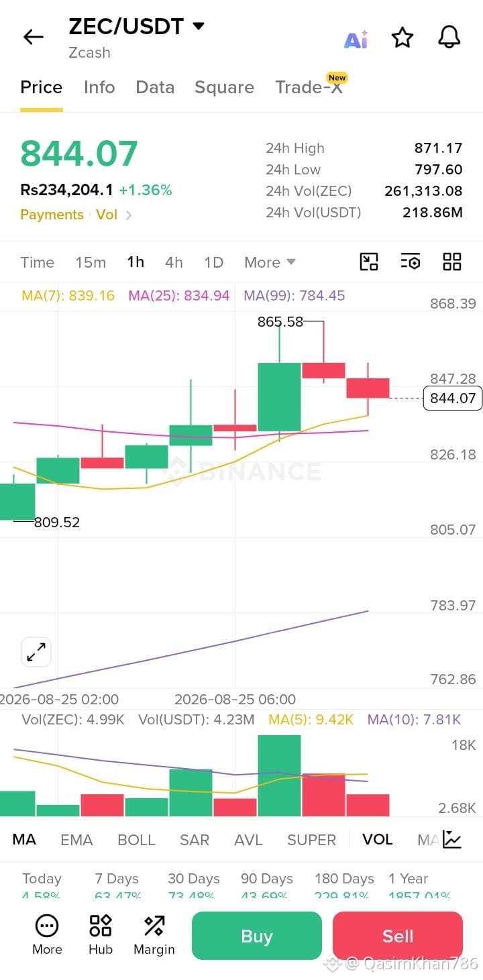Switch to the Data tab
This screenshot has width=483, height=980.
pos(155,87)
